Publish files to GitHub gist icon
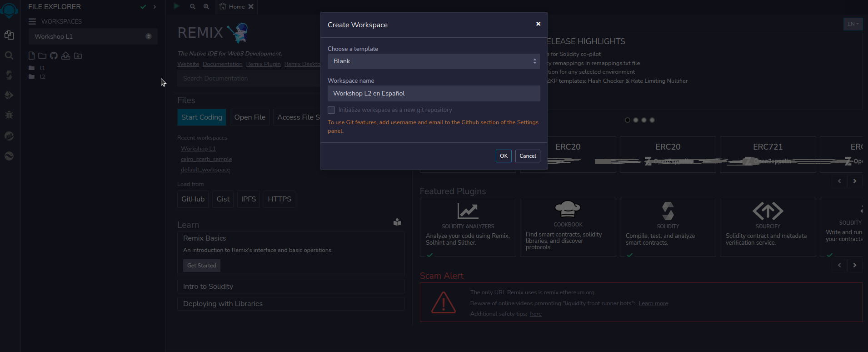This screenshot has width=868, height=352. 54,55
